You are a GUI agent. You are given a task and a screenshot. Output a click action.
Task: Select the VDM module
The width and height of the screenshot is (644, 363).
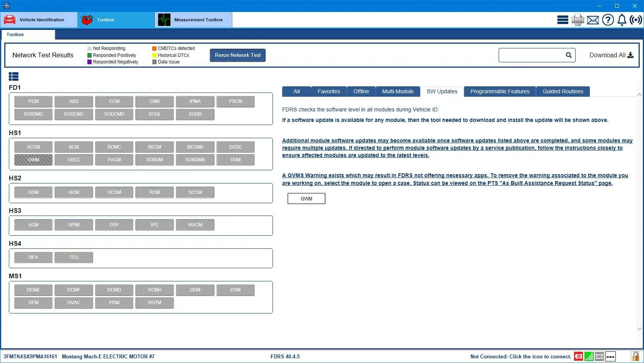pyautogui.click(x=235, y=160)
